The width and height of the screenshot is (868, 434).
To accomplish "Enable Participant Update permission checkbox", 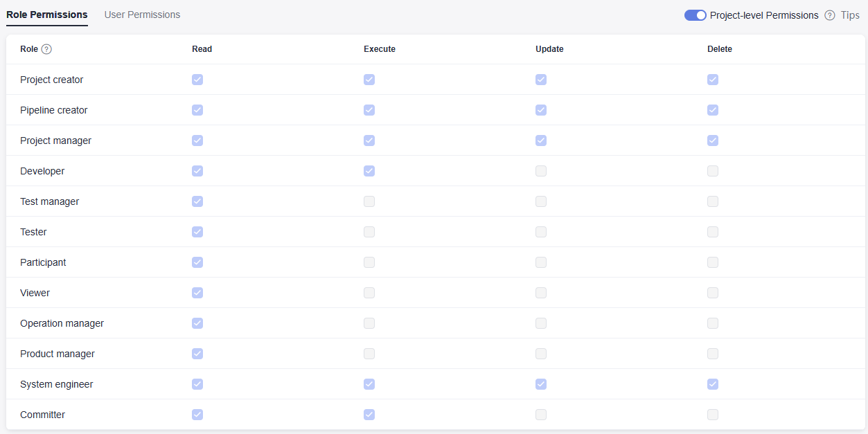I will (541, 262).
